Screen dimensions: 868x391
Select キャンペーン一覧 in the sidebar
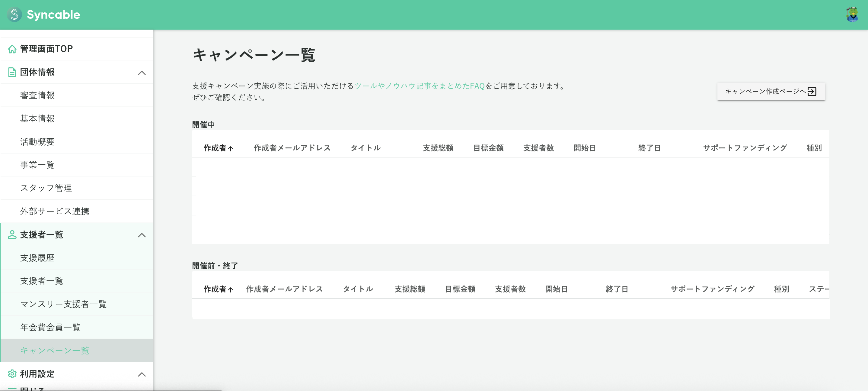55,350
